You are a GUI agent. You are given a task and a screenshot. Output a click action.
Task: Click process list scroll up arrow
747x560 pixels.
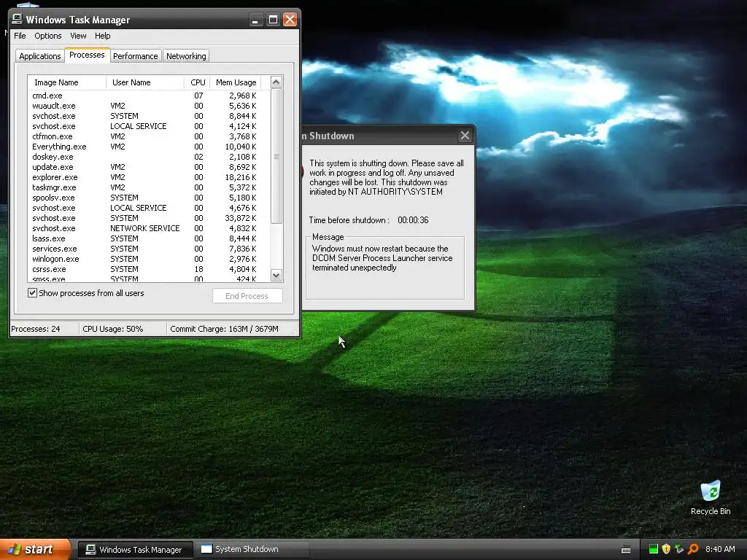(276, 82)
